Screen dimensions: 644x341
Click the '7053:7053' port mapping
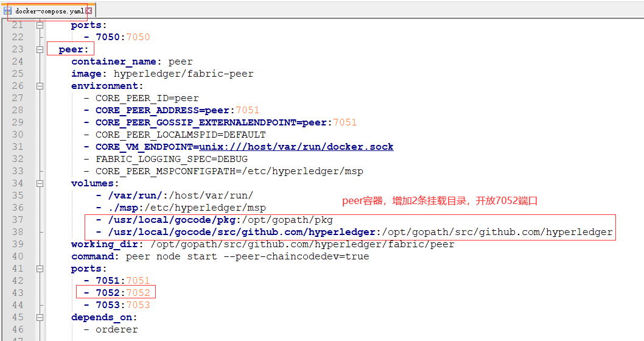click(x=123, y=305)
